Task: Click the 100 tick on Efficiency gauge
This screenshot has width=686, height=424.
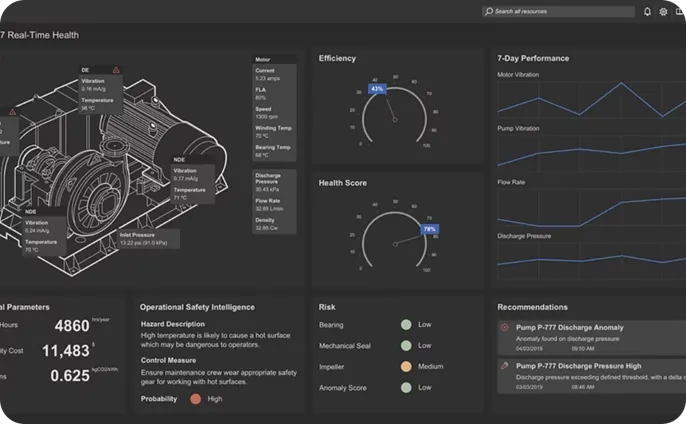Action: [x=426, y=145]
